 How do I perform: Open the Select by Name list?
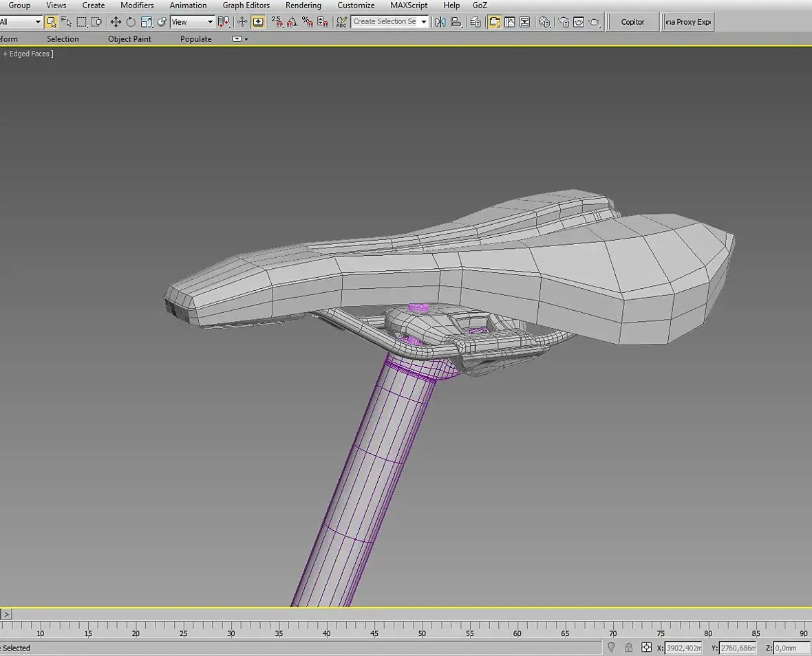click(x=66, y=22)
